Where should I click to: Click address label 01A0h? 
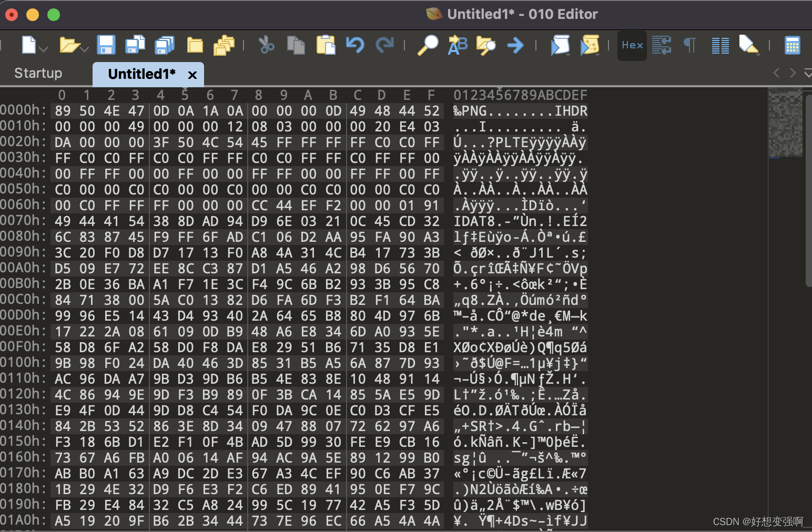tap(23, 520)
